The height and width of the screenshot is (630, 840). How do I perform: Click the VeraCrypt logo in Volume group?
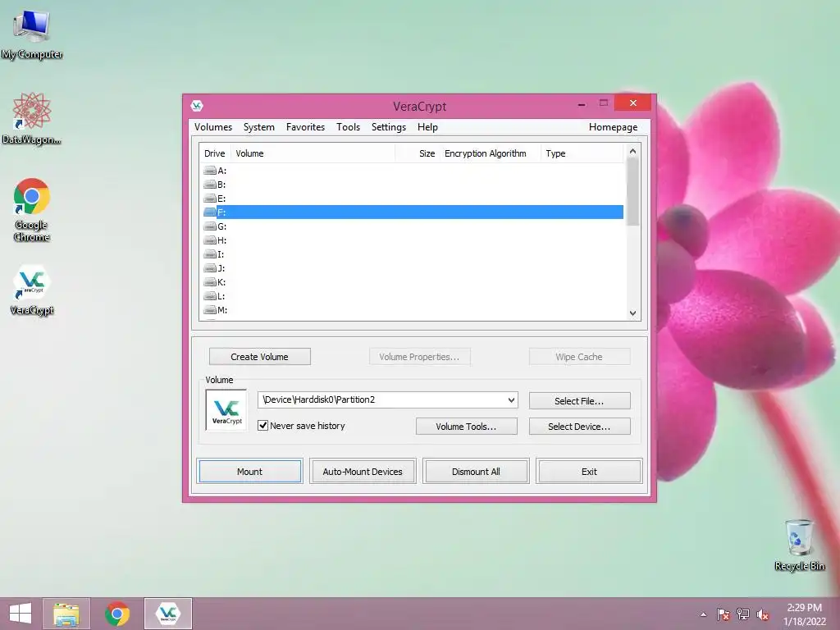point(226,410)
